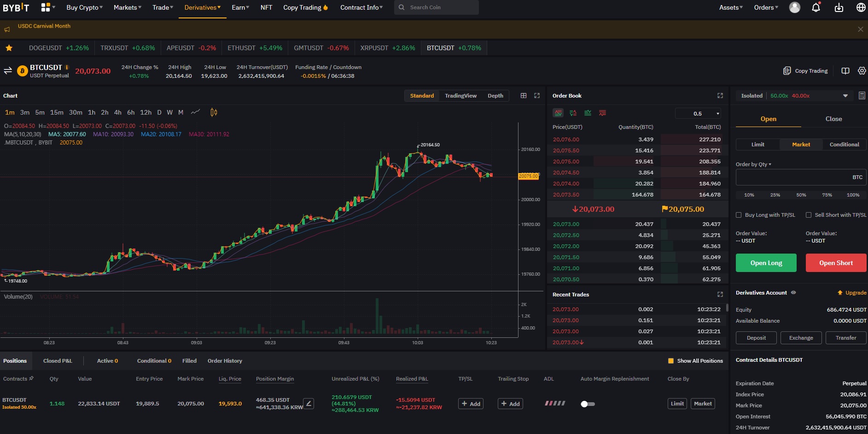This screenshot has width=868, height=434.
Task: Toggle Derivatives Account balance visibility eye
Action: [x=793, y=293]
